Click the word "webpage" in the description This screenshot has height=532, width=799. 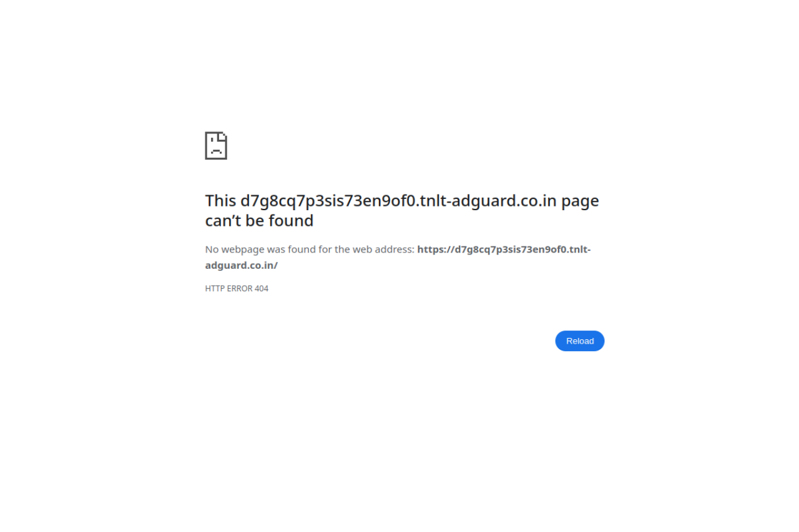243,249
